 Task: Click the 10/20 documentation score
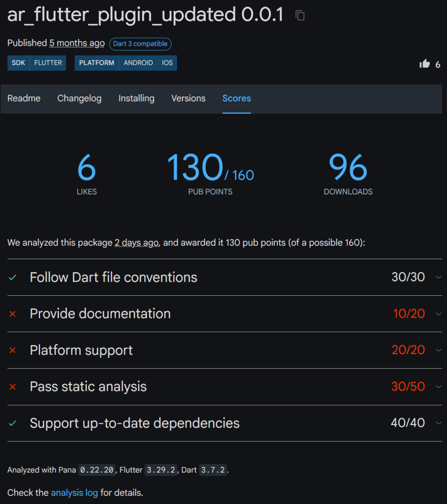click(409, 314)
